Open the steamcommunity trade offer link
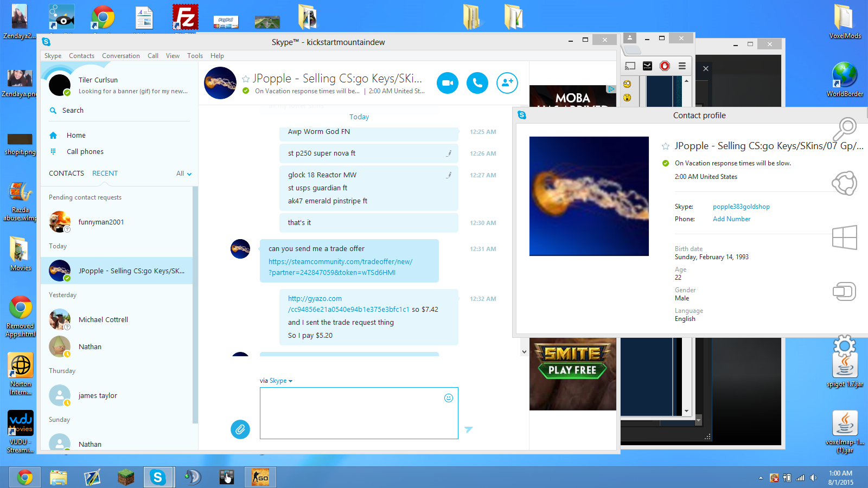The height and width of the screenshot is (488, 868). coord(340,267)
